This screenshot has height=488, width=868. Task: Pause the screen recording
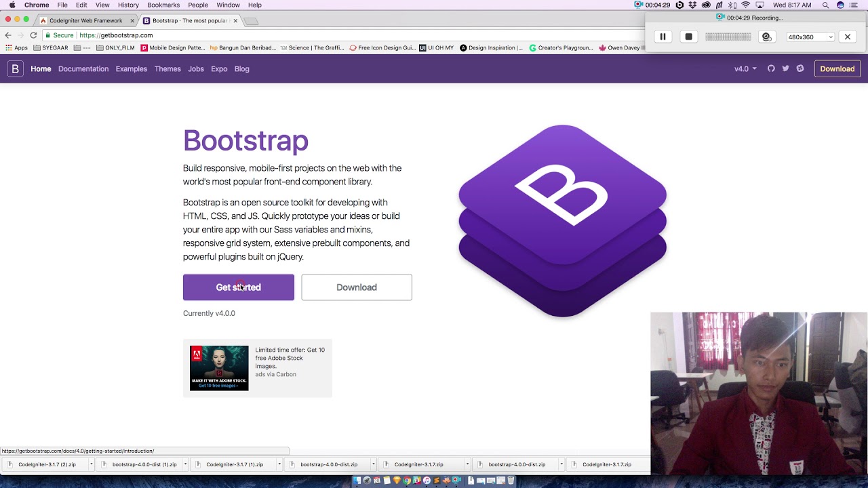point(663,37)
